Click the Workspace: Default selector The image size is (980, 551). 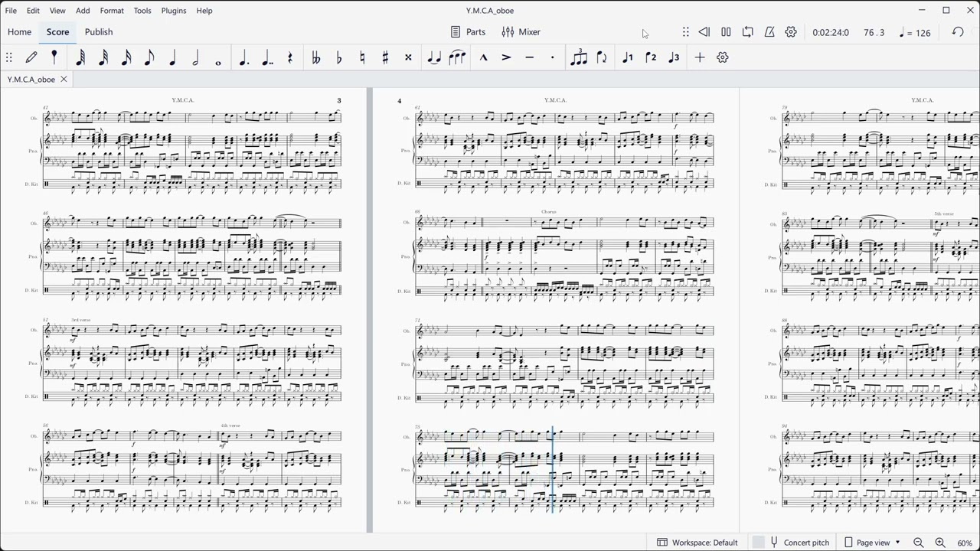(697, 543)
